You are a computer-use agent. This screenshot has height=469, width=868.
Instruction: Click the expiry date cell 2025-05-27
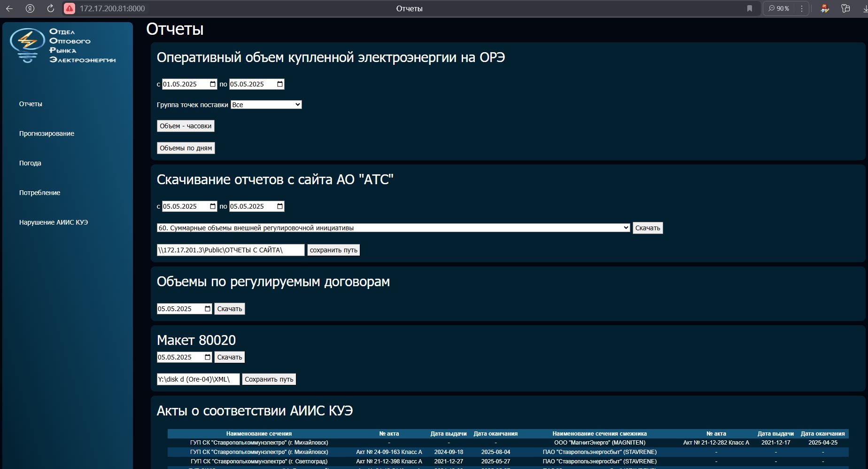496,461
